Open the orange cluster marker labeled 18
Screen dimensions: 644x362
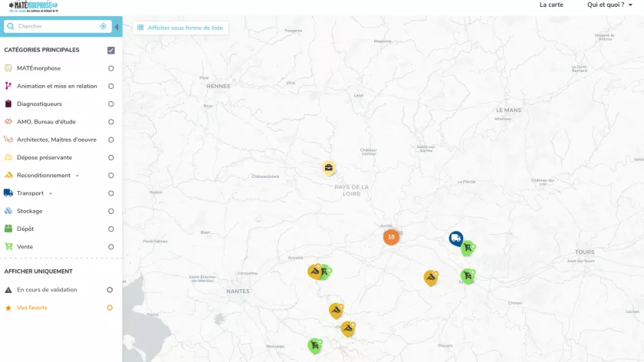click(x=391, y=237)
